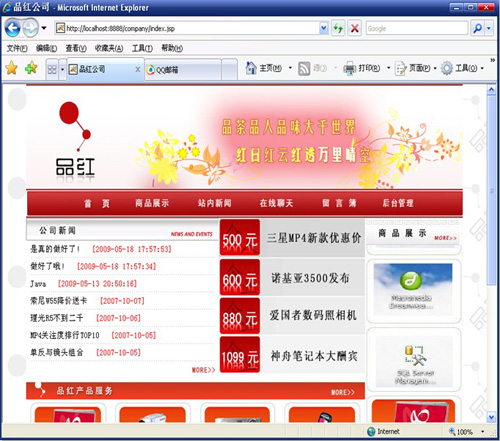Open 商品展示 in the site navigation
500x441 pixels.
pyautogui.click(x=152, y=203)
